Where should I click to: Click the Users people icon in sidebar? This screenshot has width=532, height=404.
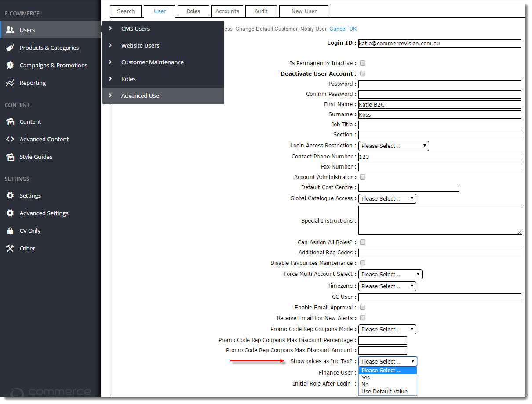[10, 30]
